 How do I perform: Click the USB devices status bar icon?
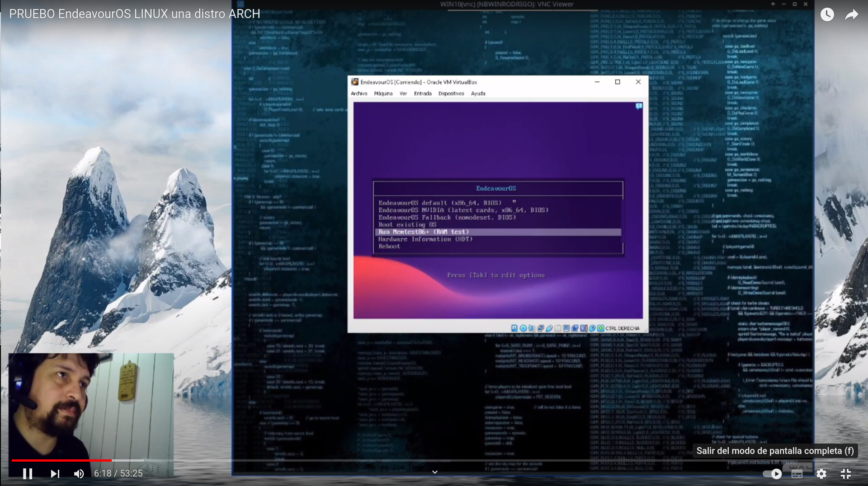tap(549, 328)
